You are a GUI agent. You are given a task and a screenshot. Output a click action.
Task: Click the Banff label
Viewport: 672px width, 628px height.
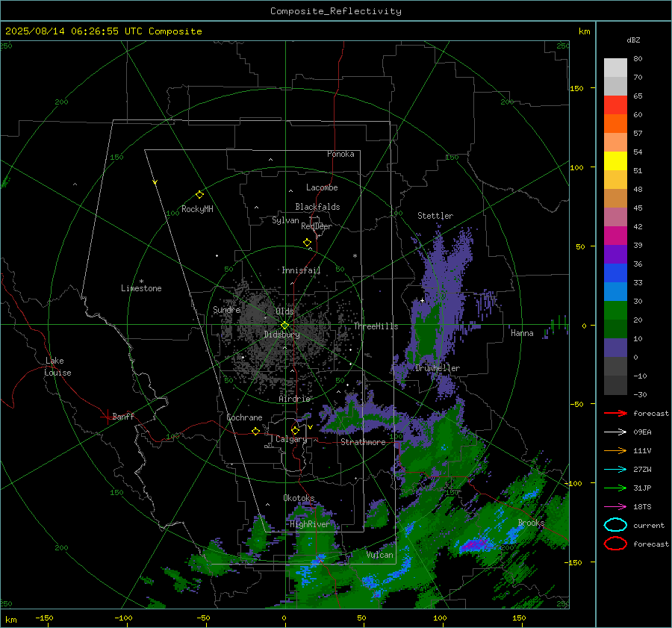click(x=123, y=416)
